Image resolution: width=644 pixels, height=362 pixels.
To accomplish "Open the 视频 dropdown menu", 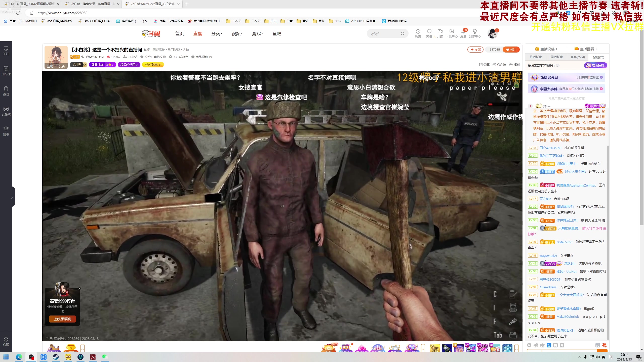I will tap(237, 34).
